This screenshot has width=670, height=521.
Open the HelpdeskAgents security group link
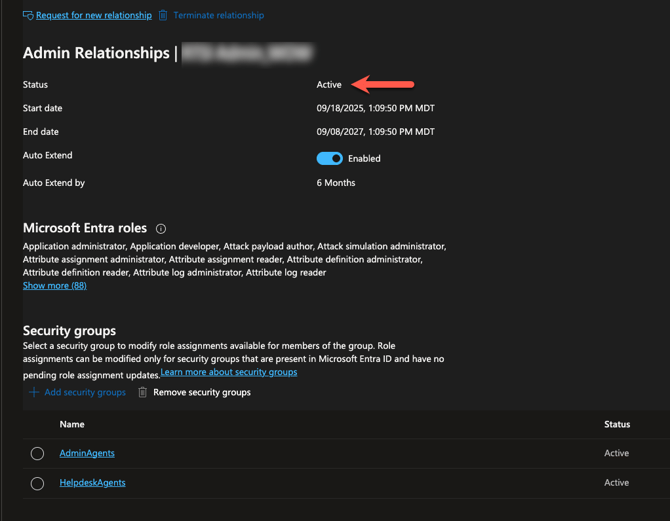point(92,483)
